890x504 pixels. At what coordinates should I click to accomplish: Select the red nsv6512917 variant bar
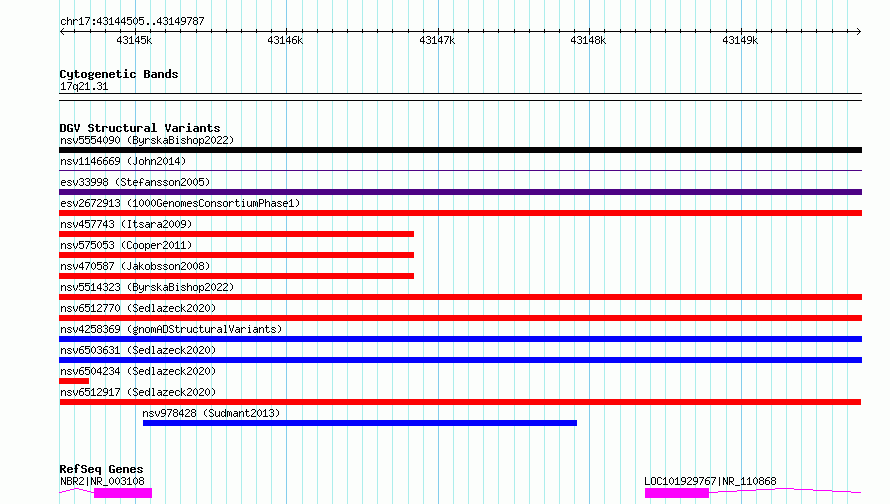pyautogui.click(x=460, y=402)
